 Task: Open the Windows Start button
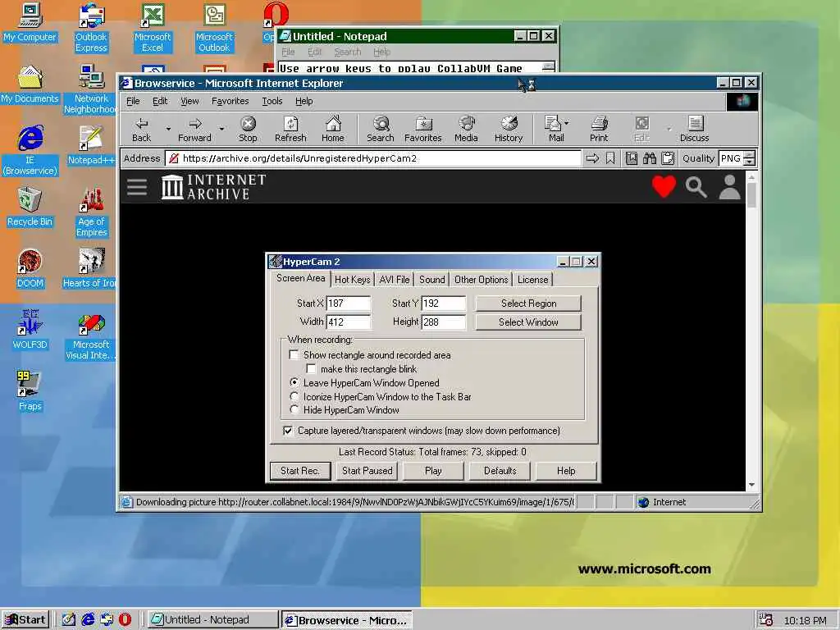click(25, 620)
